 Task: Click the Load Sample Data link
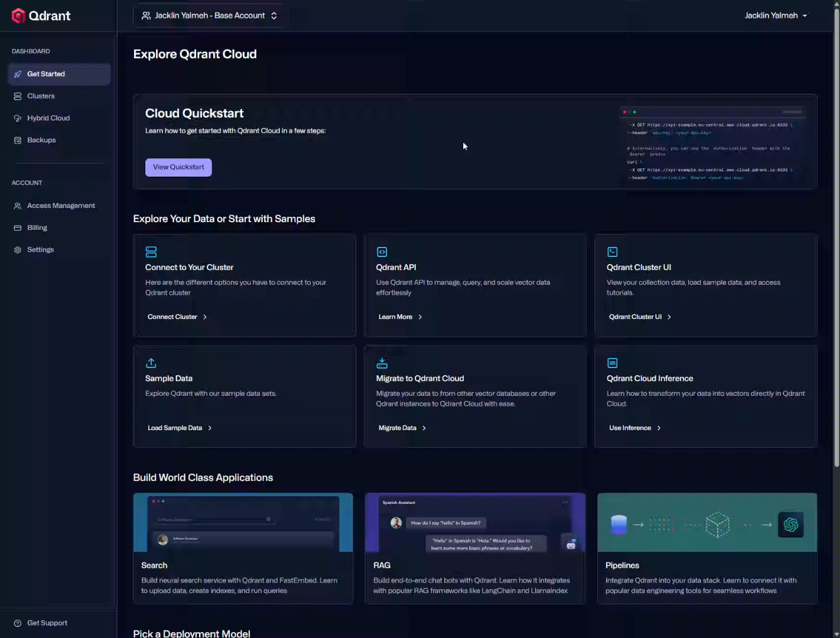(x=180, y=428)
